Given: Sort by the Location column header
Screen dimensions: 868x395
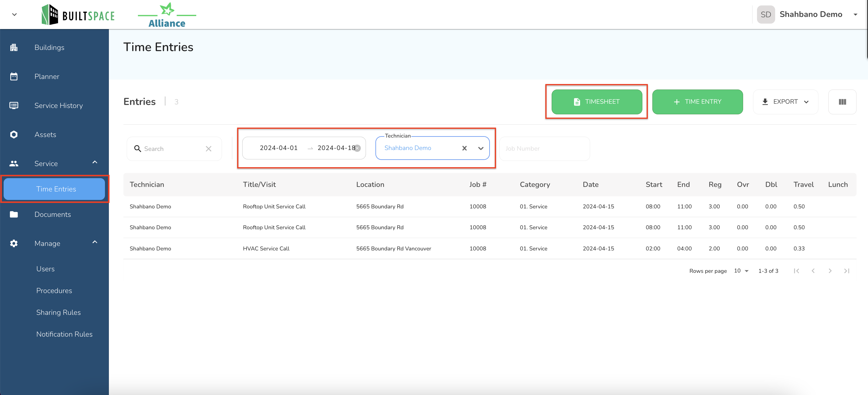Looking at the screenshot, I should coord(370,185).
